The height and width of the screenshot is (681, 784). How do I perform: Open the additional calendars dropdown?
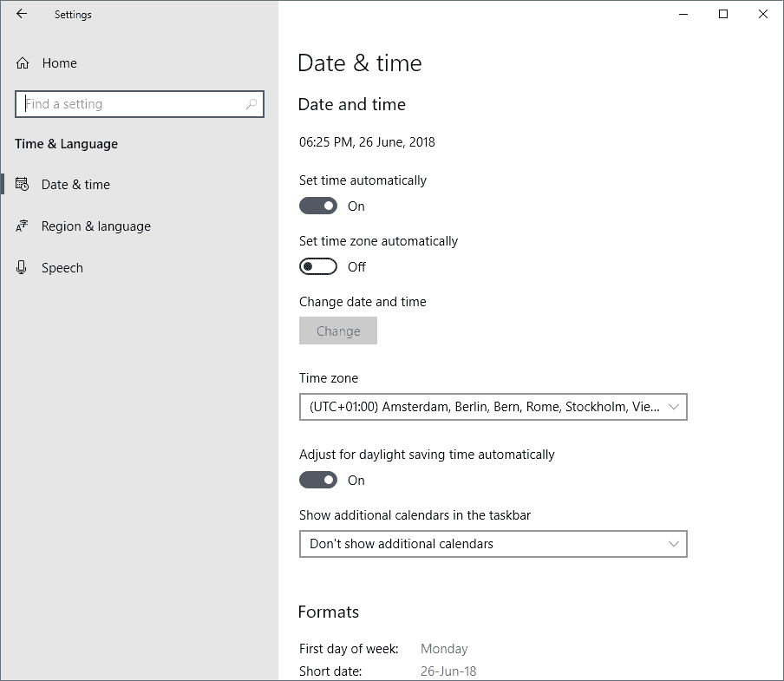493,544
